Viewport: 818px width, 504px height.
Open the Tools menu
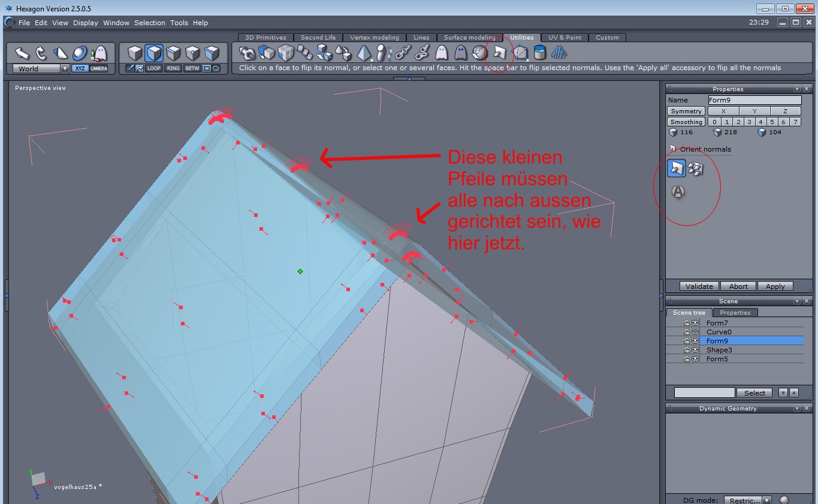(x=179, y=23)
